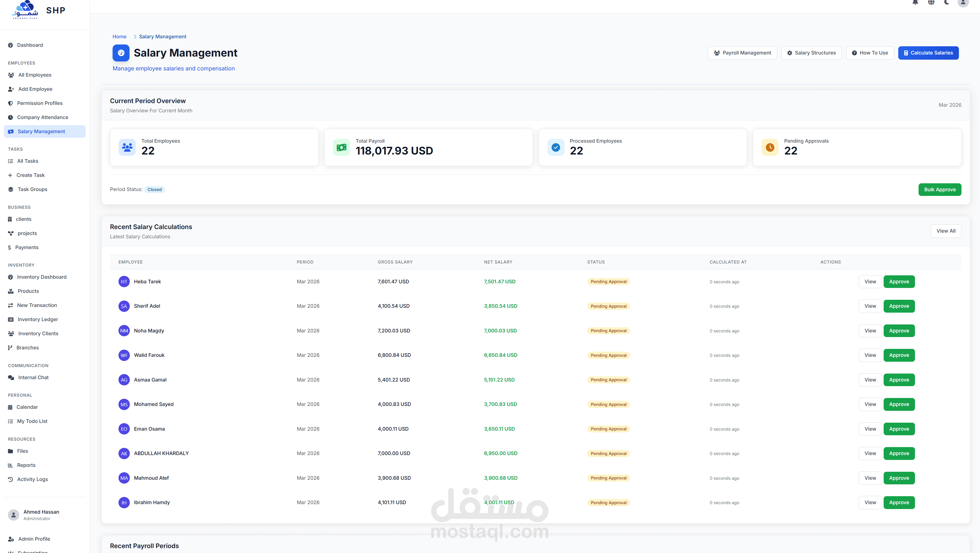
Task: Go to Home breadcrumb link
Action: click(x=120, y=37)
